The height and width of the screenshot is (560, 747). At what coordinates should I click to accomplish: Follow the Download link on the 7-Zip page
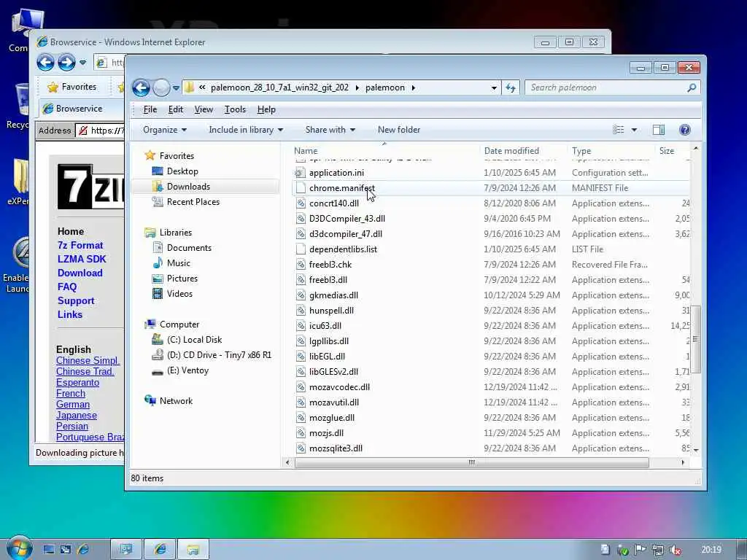(80, 273)
